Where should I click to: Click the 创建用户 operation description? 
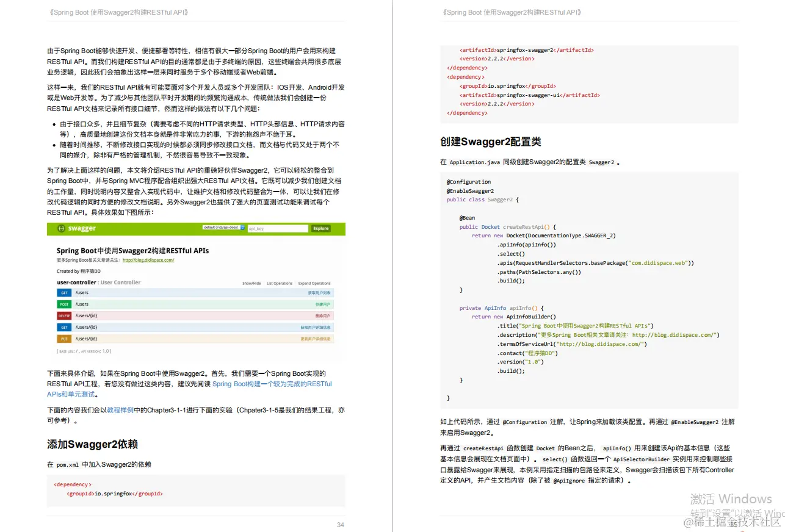(x=322, y=304)
